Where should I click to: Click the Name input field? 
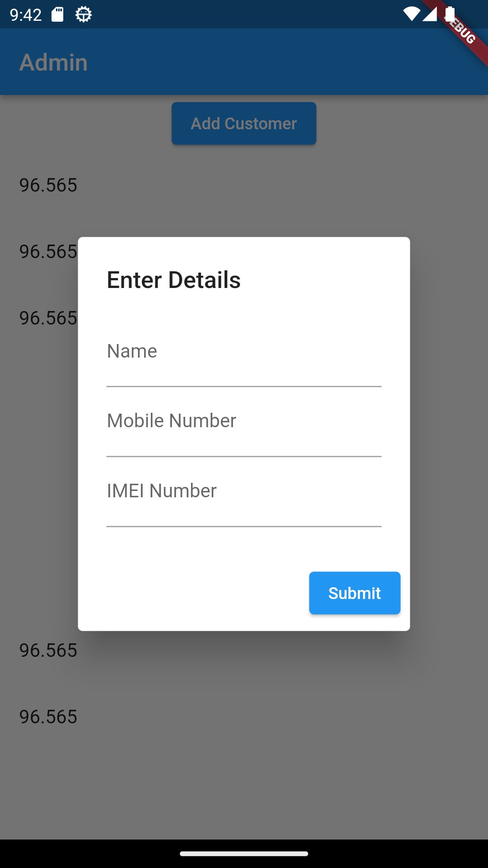tap(244, 362)
